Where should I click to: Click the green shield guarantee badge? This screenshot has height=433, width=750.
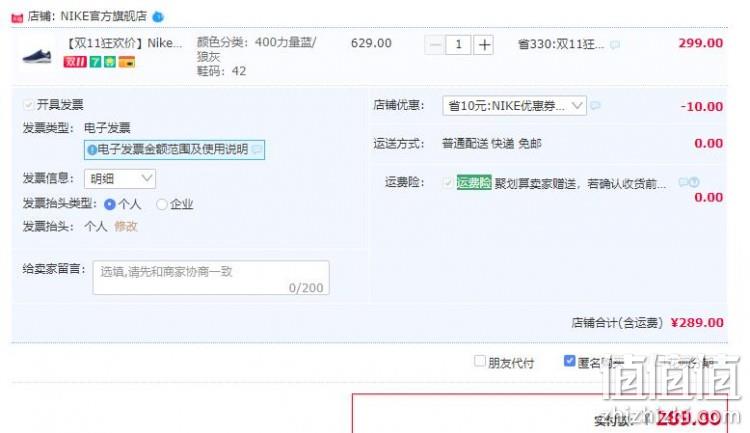[110, 62]
